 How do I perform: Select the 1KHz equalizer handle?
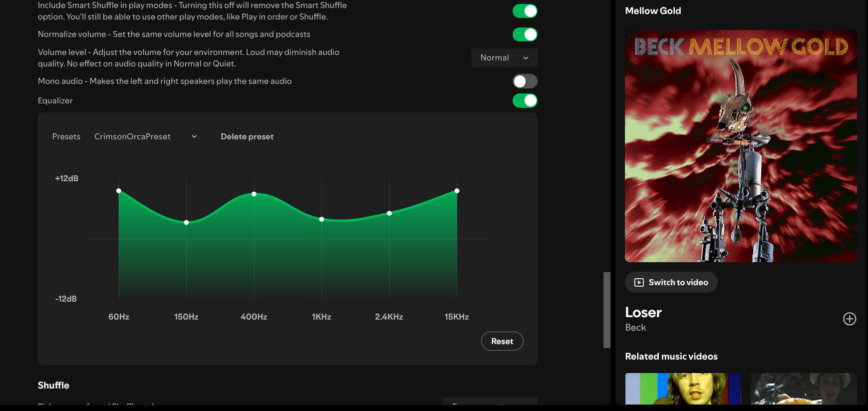[321, 219]
